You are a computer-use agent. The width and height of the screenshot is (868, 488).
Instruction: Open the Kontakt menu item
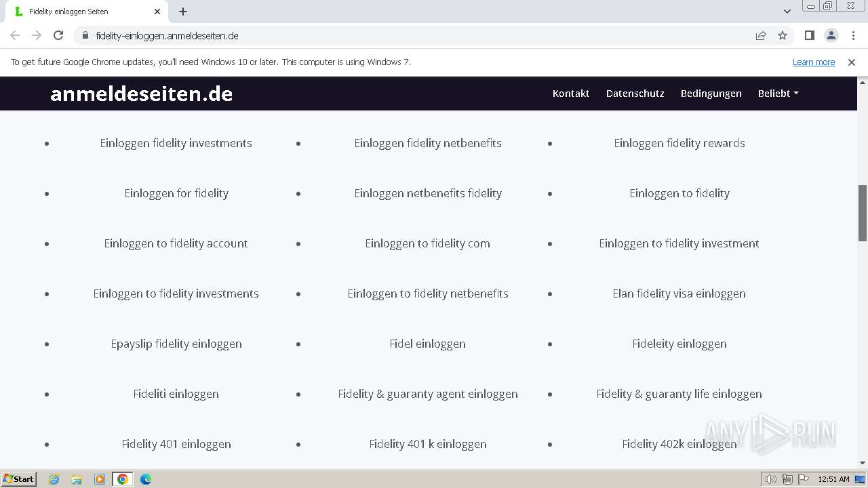(x=571, y=94)
